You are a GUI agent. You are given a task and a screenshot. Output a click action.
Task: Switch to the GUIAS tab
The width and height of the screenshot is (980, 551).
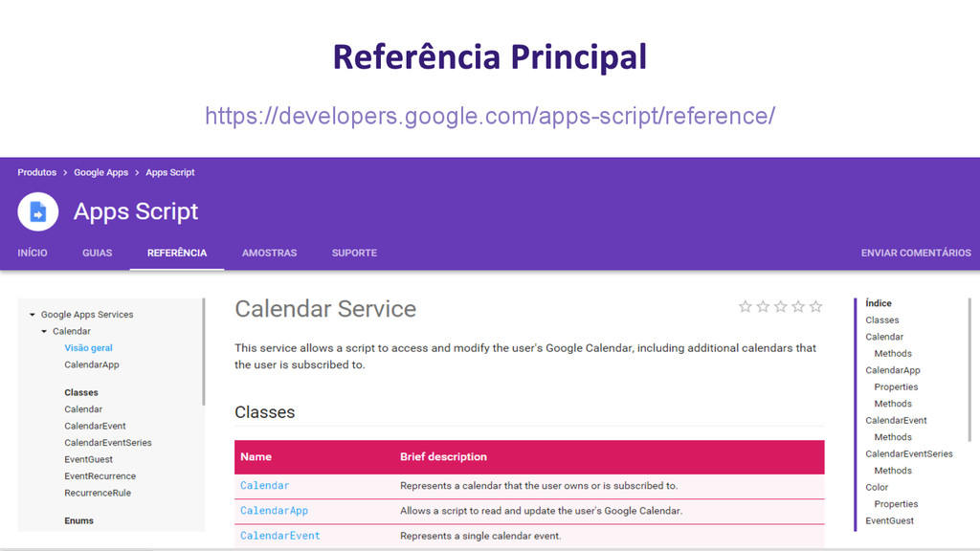pyautogui.click(x=98, y=253)
